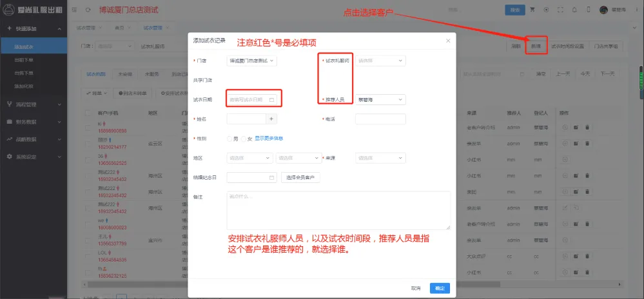The width and height of the screenshot is (644, 299).
Task: Expand the 推荐人员 dropdown
Action: coord(380,100)
